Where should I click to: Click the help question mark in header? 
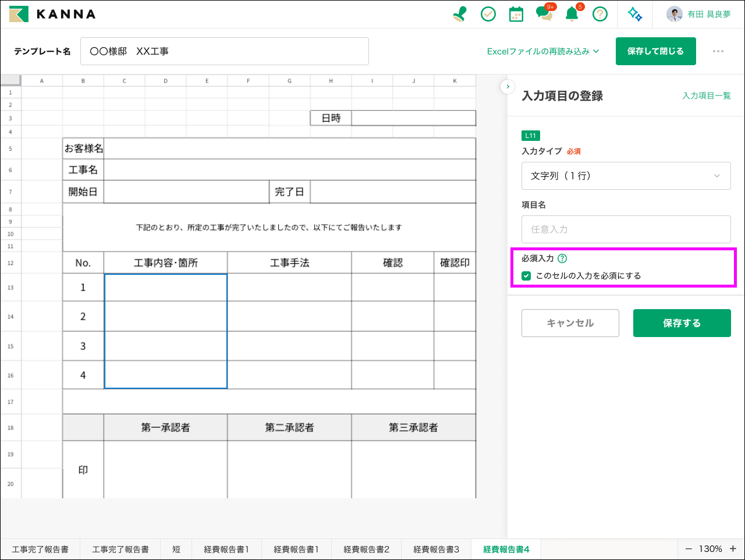pos(600,14)
